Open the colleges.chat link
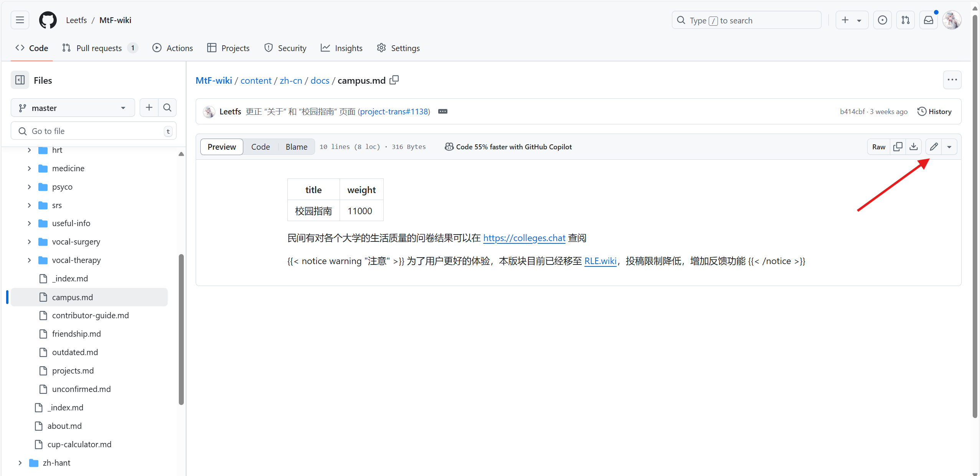This screenshot has width=980, height=476. point(524,238)
